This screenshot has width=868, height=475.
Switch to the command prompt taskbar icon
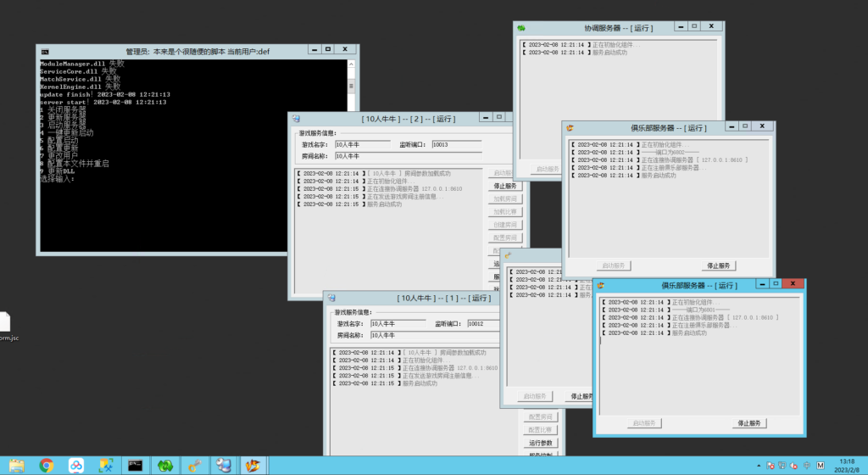click(135, 465)
